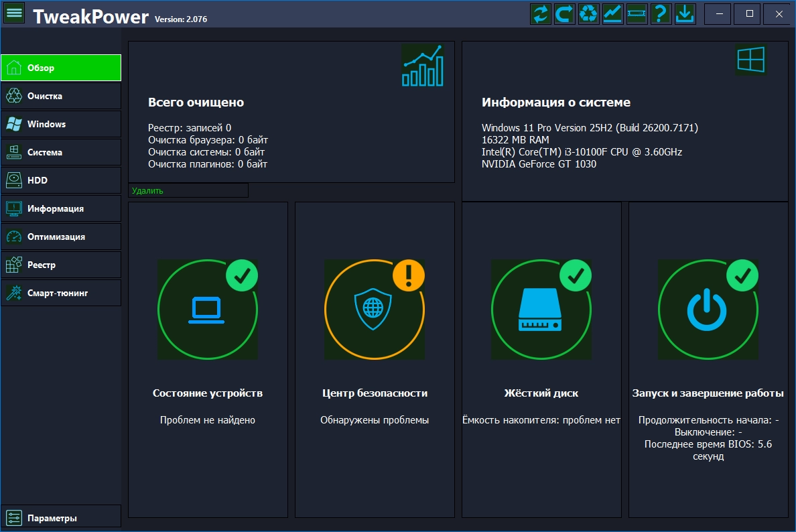Click the hard drive icon

click(x=540, y=310)
